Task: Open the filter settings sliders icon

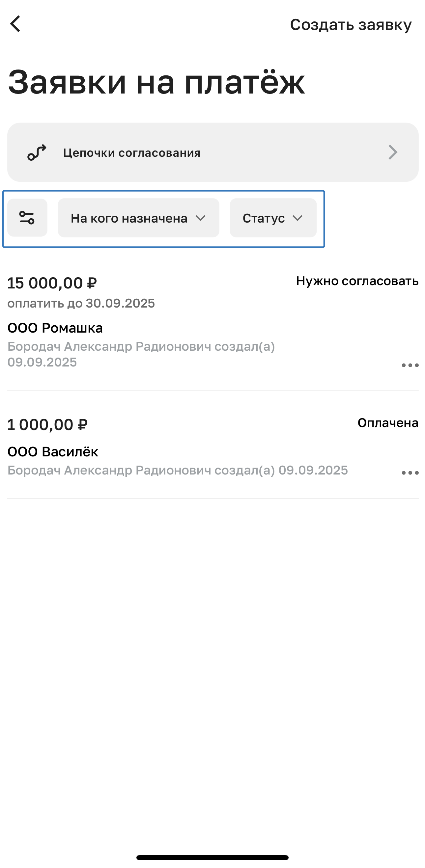Action: [x=27, y=218]
